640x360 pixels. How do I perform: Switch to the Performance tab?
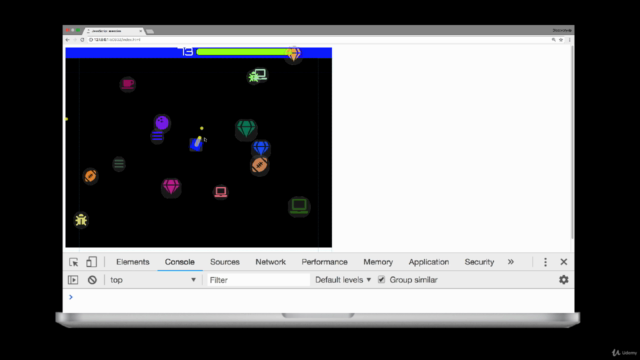[x=324, y=262]
